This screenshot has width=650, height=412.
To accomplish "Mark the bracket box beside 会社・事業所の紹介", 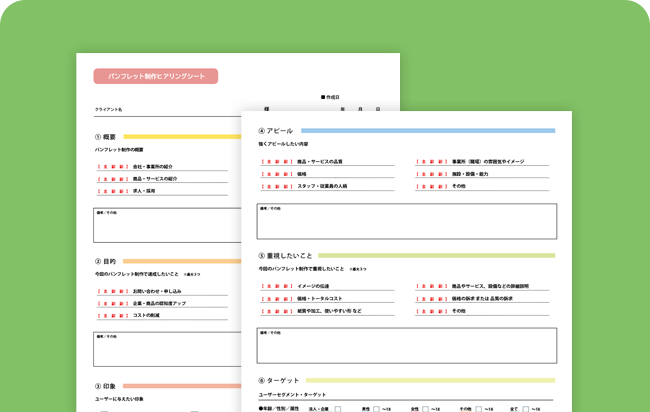I will [x=112, y=167].
